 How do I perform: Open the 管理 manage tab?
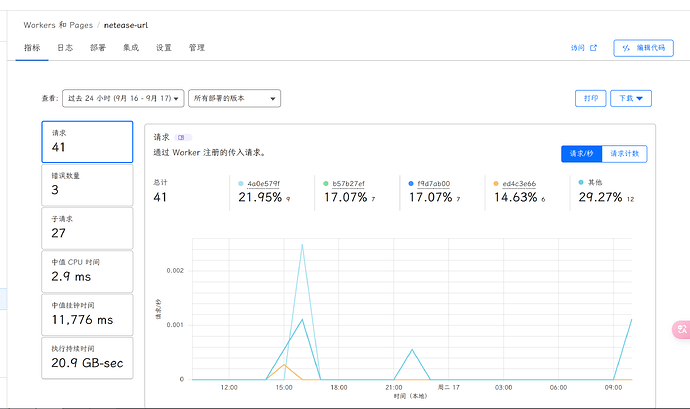coord(197,48)
